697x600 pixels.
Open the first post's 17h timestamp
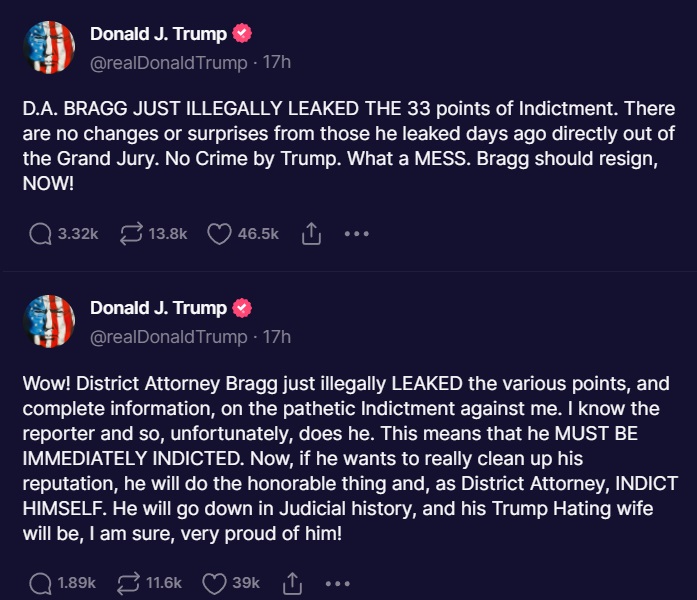276,62
